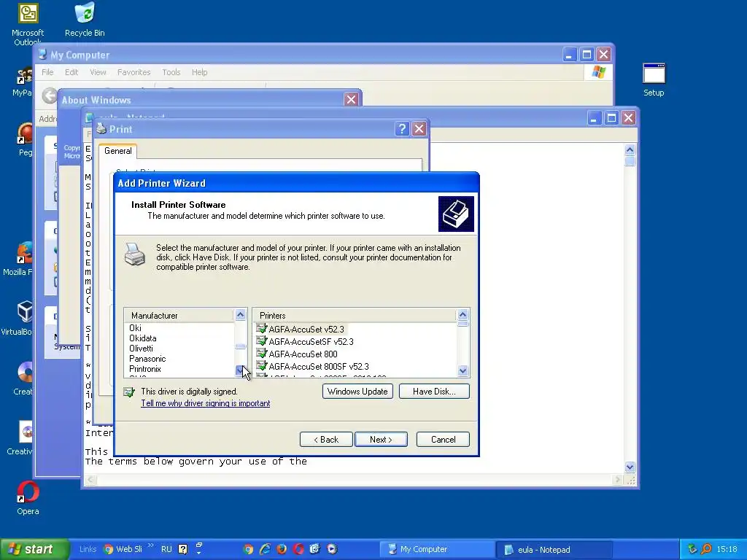Image resolution: width=747 pixels, height=560 pixels.
Task: Expand Links toolbar overflow chevron
Action: click(151, 545)
